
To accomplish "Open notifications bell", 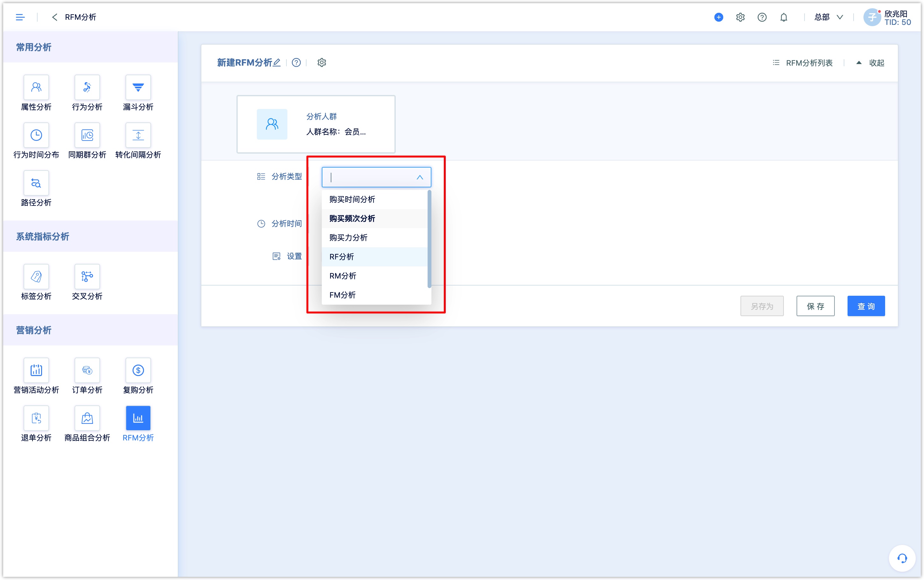I will 784,17.
